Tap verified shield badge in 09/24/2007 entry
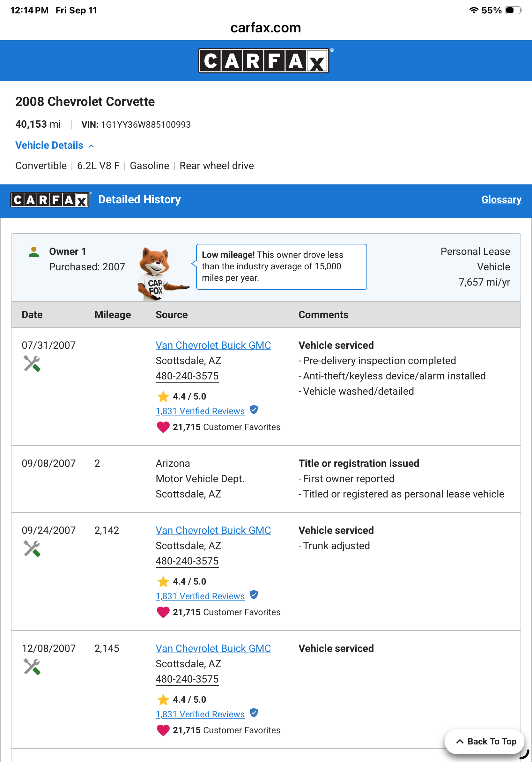532x762 pixels. tap(254, 595)
